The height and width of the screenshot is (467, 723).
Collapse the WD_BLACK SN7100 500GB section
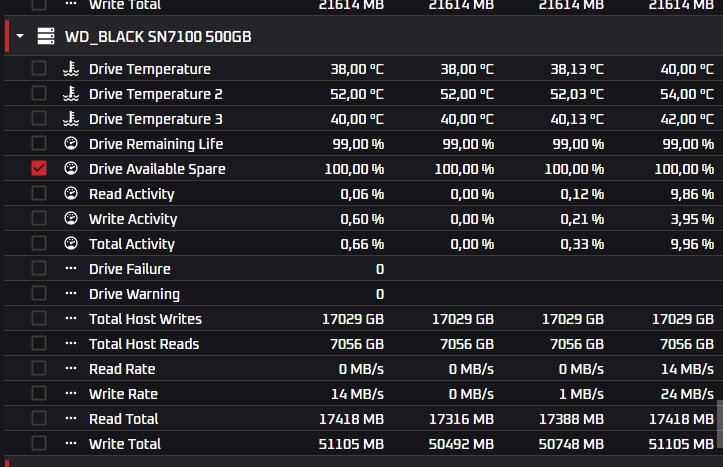click(20, 35)
